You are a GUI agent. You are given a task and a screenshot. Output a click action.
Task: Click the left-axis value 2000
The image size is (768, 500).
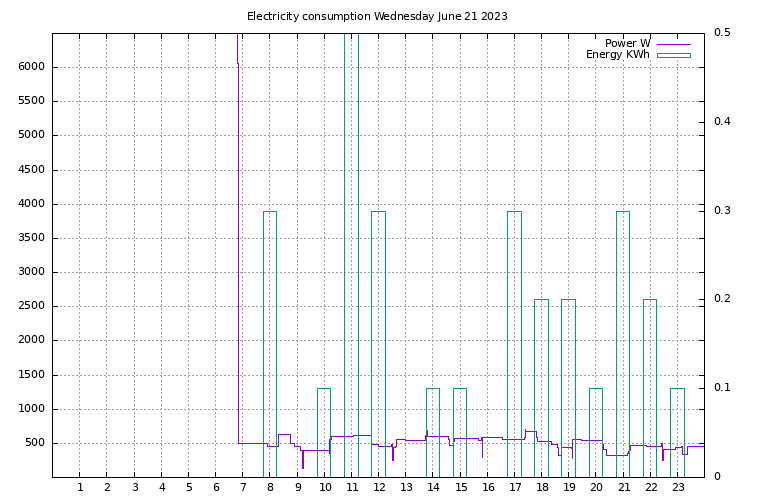[x=31, y=339]
